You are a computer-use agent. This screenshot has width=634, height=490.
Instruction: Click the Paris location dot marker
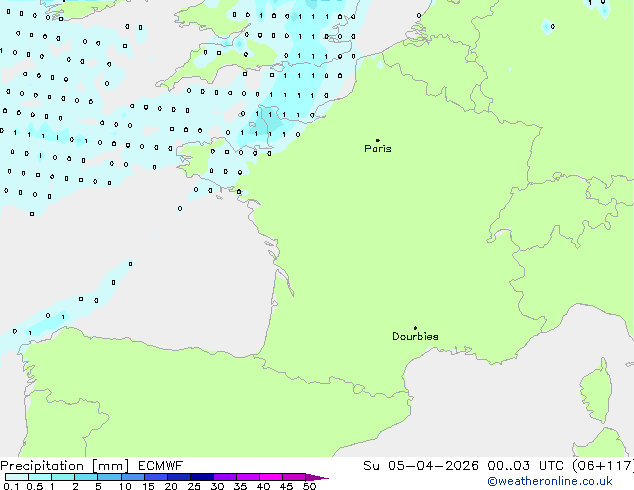(x=378, y=140)
